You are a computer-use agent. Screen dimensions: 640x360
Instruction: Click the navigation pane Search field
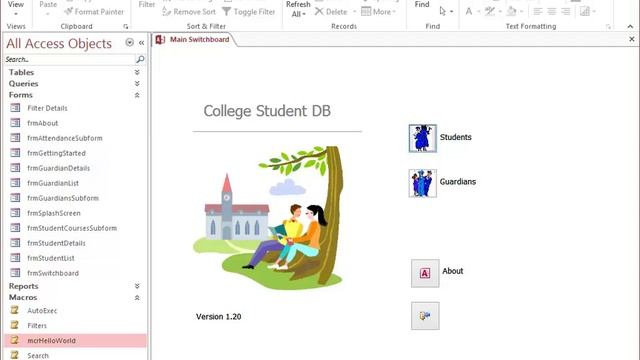pos(70,59)
